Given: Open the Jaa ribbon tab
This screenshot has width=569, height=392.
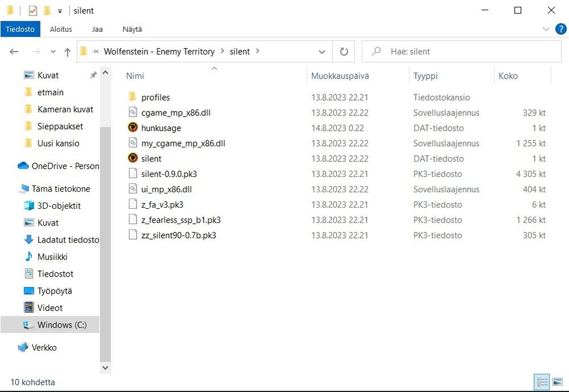Looking at the screenshot, I should pos(97,29).
